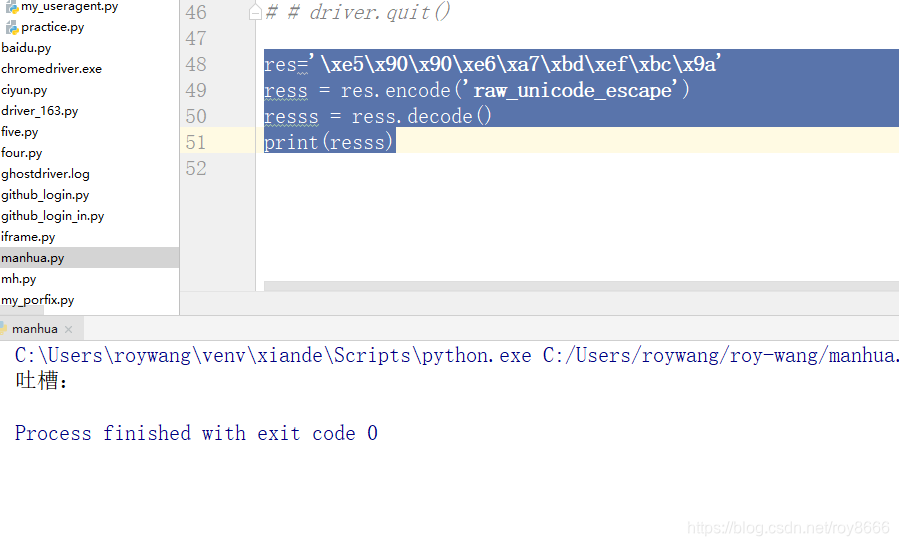Collapse the comment fold marker on line 46

(256, 12)
